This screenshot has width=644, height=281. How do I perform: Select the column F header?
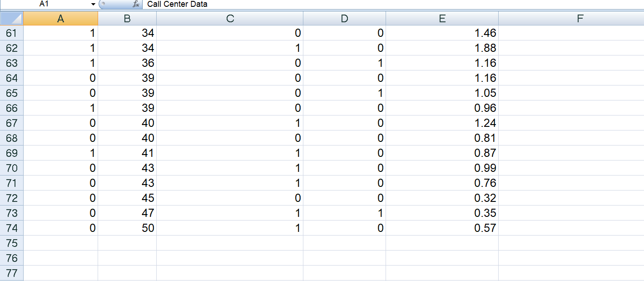click(579, 19)
